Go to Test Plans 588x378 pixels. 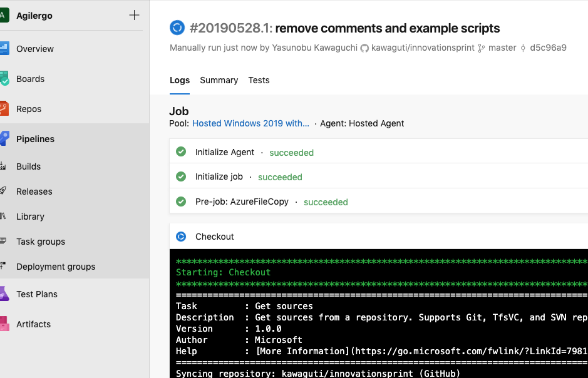[x=37, y=294]
